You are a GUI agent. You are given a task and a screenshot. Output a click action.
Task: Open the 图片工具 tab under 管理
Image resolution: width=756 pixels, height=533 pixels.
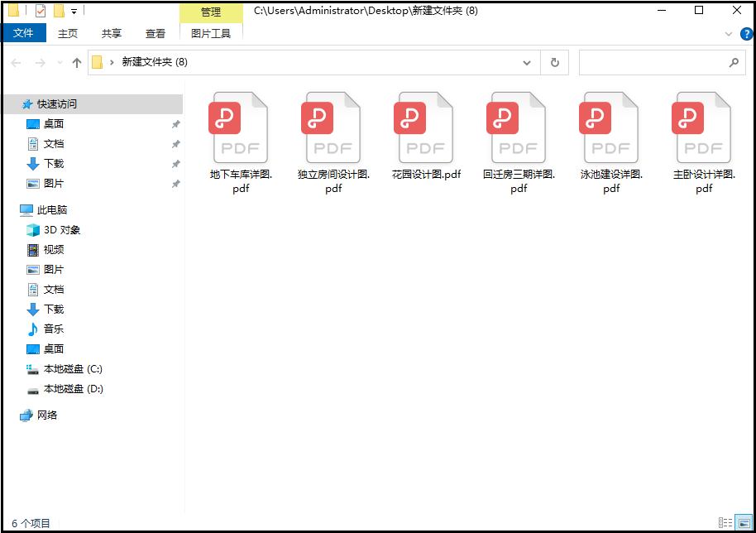(x=210, y=33)
